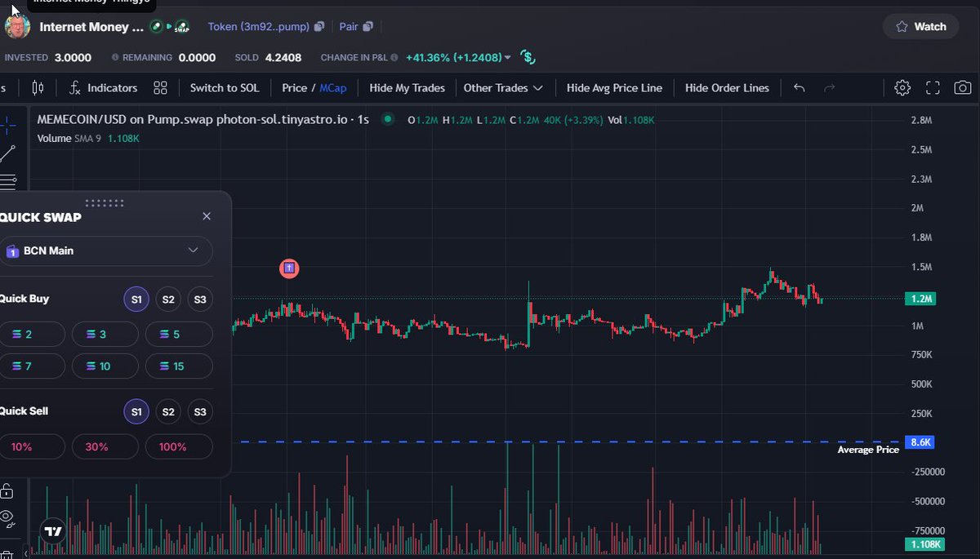Image resolution: width=980 pixels, height=559 pixels.
Task: Open the chart layout grid selector
Action: (160, 87)
